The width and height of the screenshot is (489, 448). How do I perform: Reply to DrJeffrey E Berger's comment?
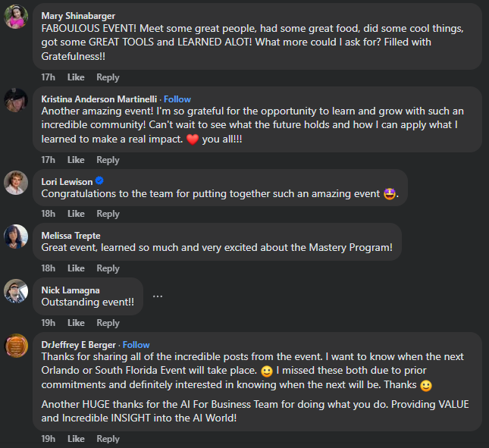(108, 439)
